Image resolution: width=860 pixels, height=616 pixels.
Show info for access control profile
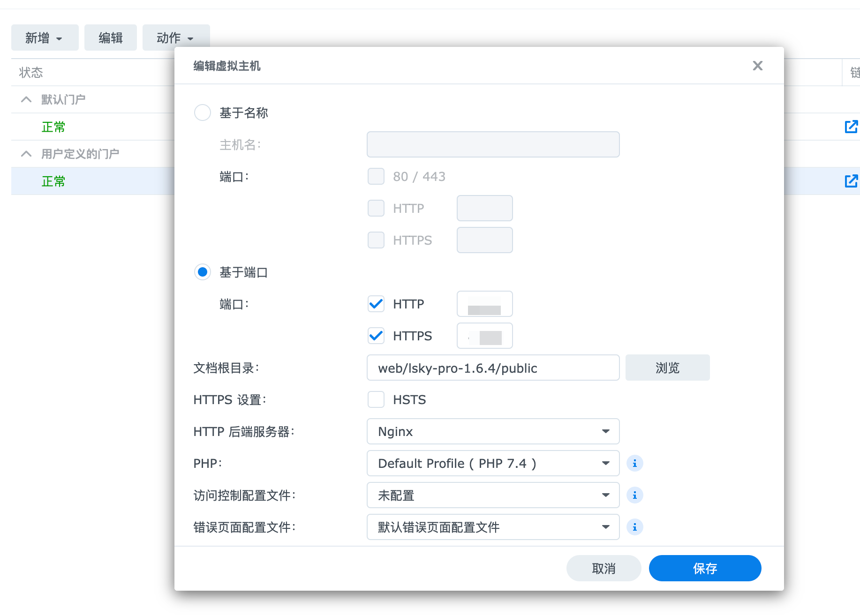(x=634, y=495)
